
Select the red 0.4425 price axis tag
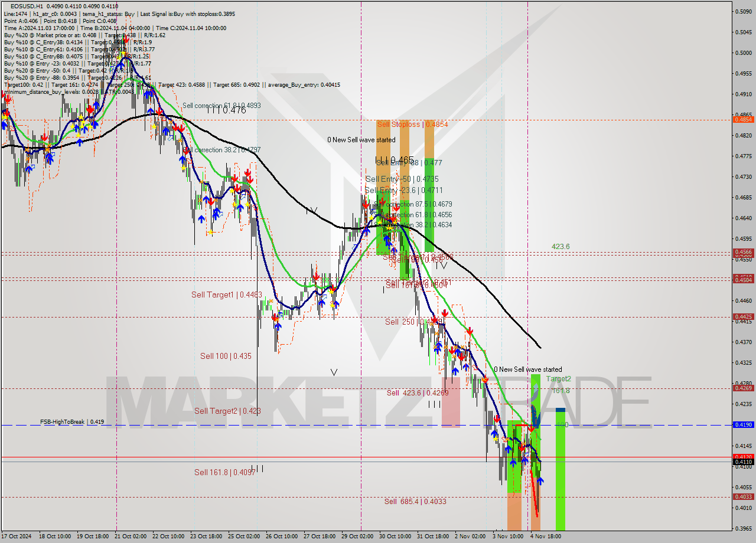(743, 317)
